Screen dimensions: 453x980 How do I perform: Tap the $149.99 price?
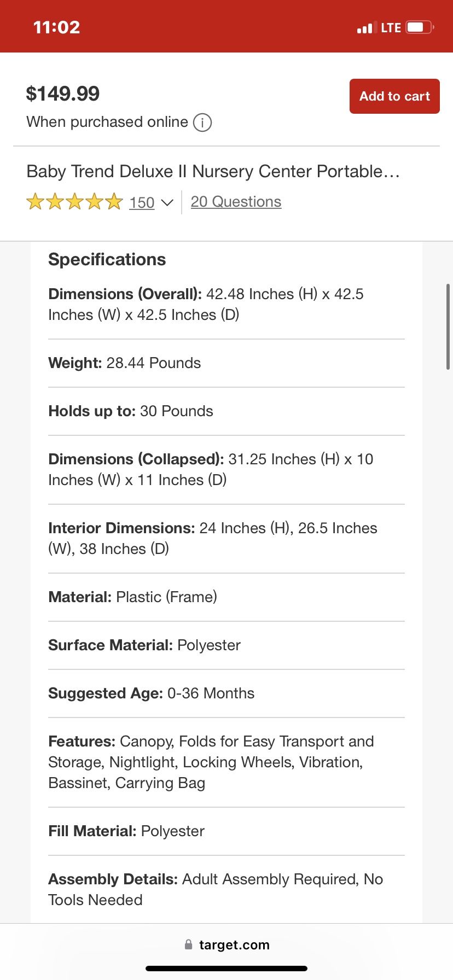[x=63, y=94]
